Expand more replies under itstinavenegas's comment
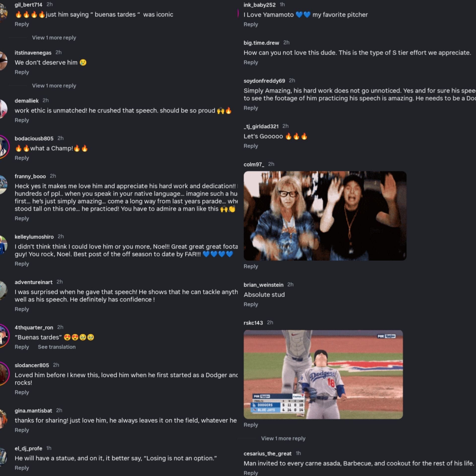476x476 pixels. (x=54, y=86)
